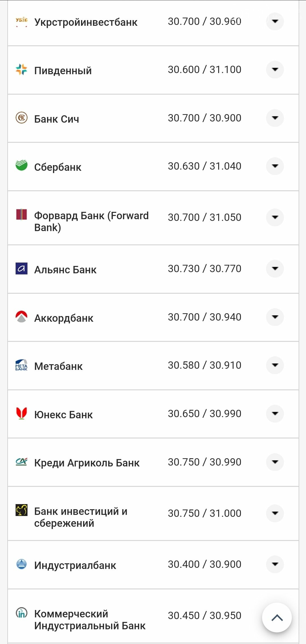Select the Метабанк rate 30.580 / 30.910

(205, 365)
